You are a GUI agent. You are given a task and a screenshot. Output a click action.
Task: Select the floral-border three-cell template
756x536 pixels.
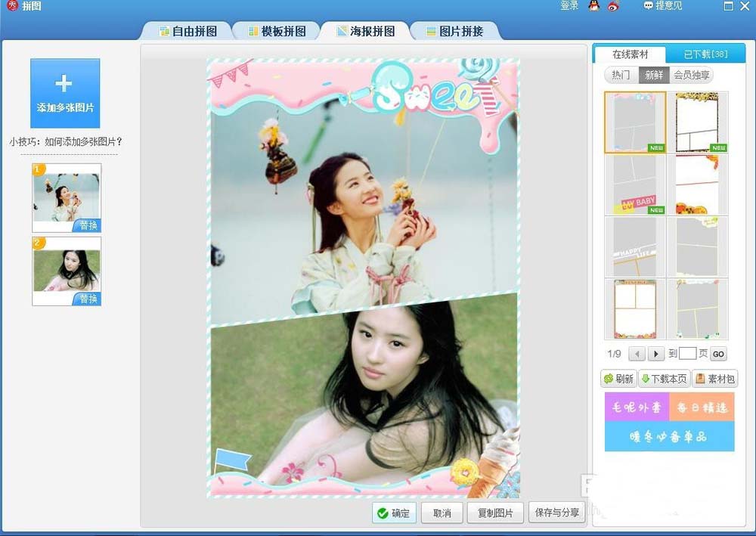click(x=635, y=309)
